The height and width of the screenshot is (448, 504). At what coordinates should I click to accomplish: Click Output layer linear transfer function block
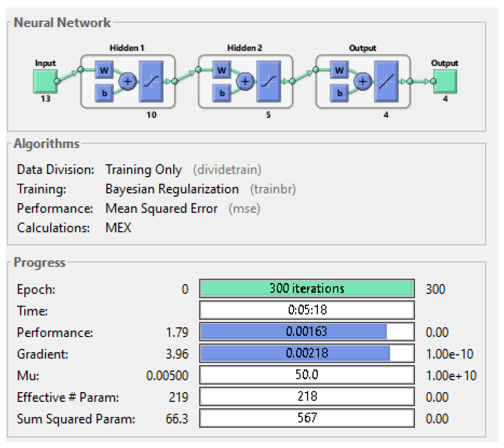386,81
